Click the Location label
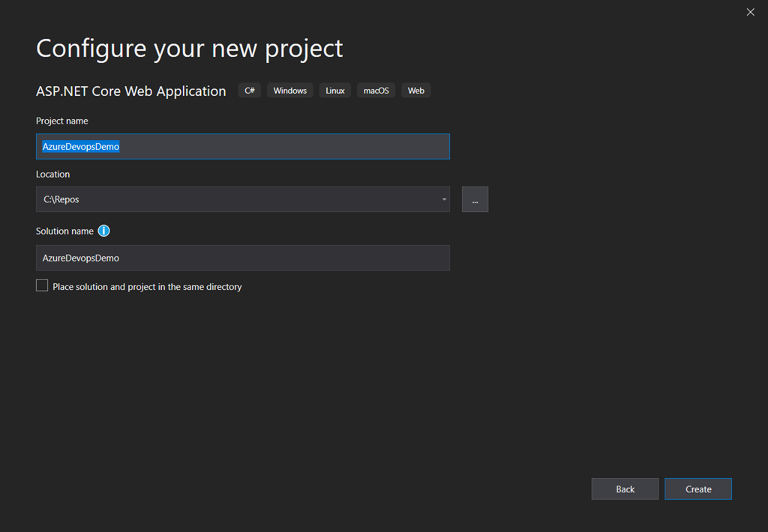 point(53,175)
